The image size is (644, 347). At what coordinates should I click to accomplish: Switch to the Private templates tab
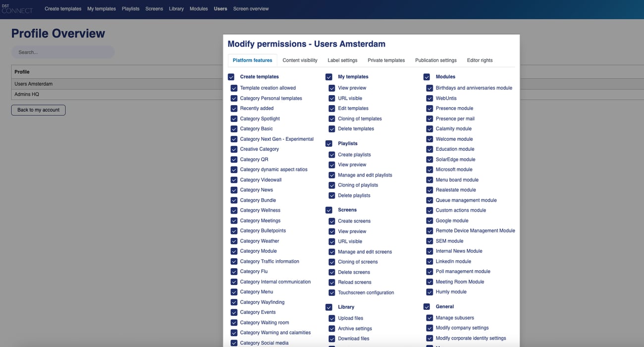pyautogui.click(x=386, y=60)
